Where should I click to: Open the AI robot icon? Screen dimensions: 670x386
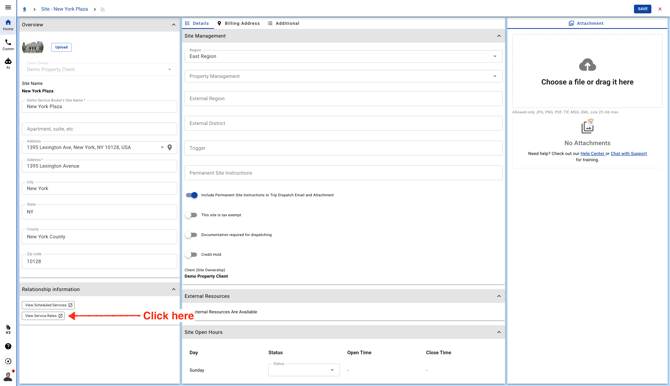point(8,63)
